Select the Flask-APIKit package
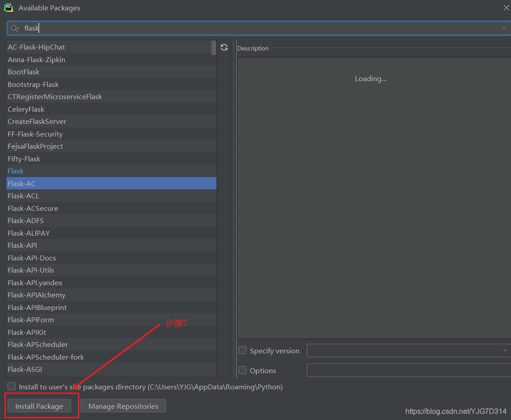The image size is (511, 420). point(111,332)
